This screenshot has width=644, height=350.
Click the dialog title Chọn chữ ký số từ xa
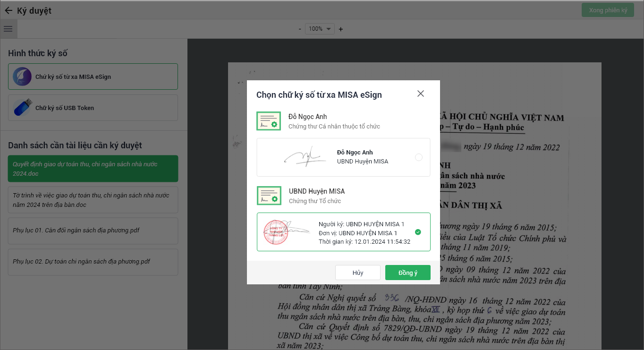click(319, 95)
